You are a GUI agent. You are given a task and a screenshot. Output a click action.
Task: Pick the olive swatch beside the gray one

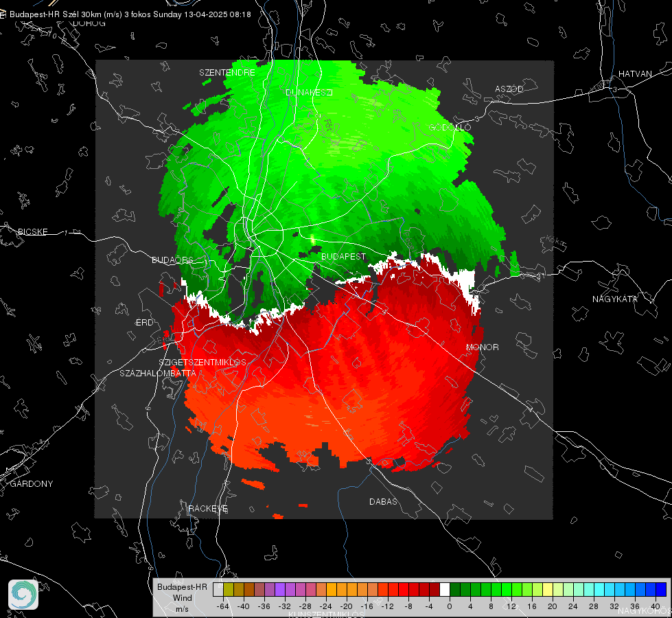(x=229, y=589)
